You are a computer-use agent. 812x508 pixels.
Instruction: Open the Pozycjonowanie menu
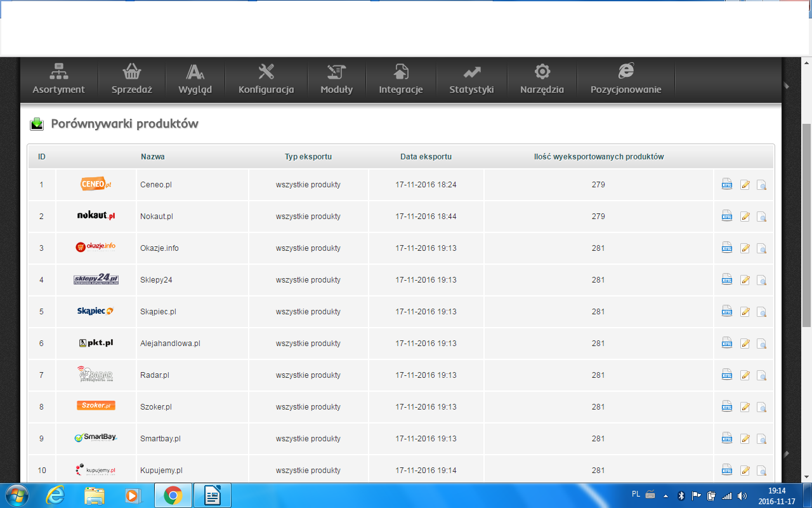click(625, 79)
